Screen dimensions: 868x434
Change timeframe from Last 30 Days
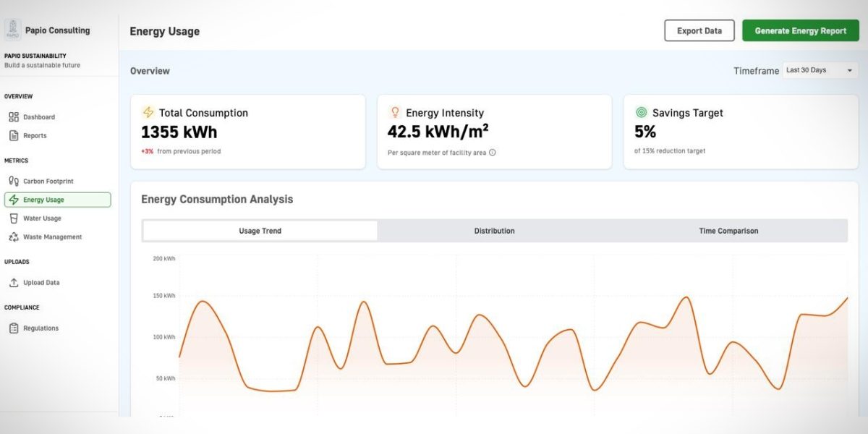point(820,69)
